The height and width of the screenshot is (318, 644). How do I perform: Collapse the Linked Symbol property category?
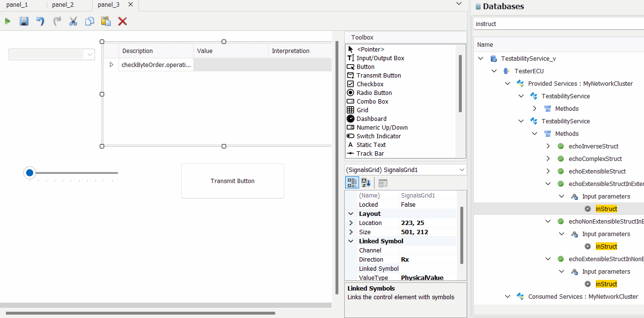pyautogui.click(x=350, y=241)
